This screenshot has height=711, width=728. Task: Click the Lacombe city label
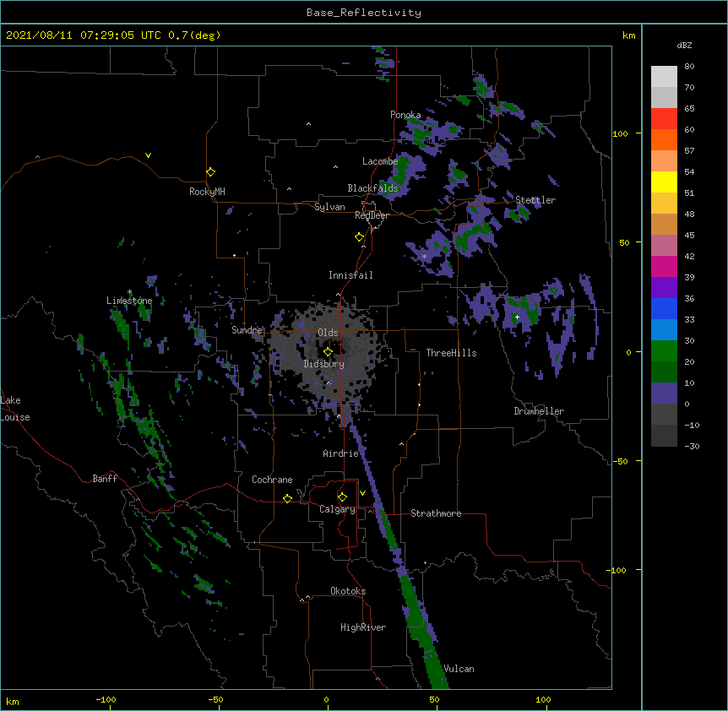380,161
